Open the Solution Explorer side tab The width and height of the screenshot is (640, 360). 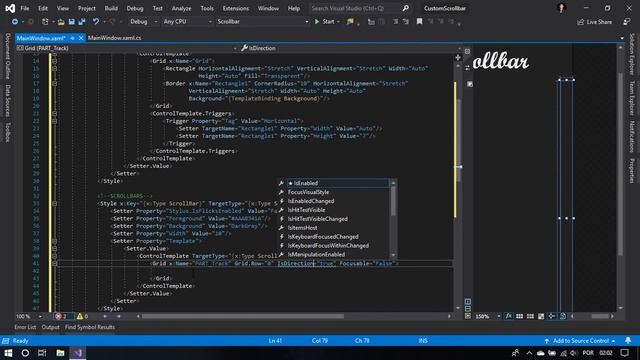click(631, 54)
